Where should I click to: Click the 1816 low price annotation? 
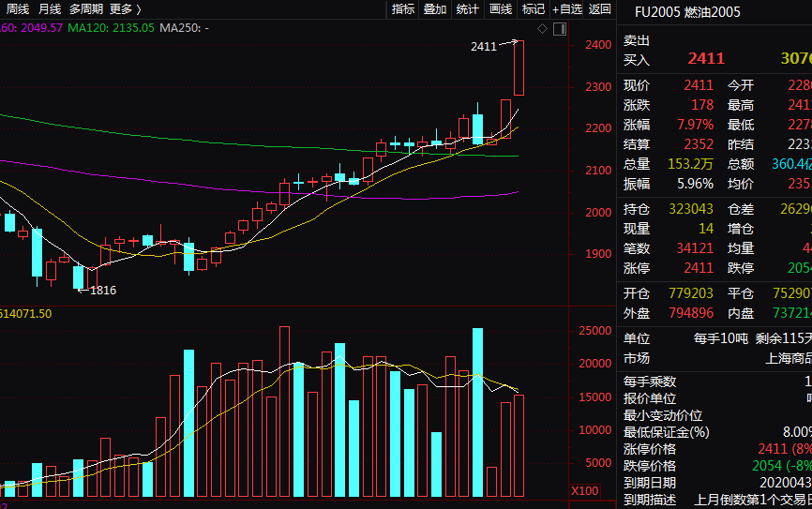click(103, 291)
